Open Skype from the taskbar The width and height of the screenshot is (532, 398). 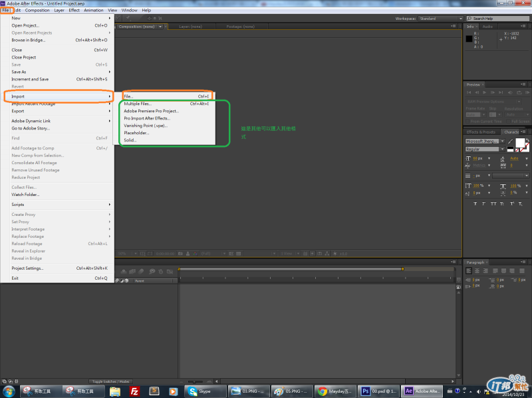point(205,391)
